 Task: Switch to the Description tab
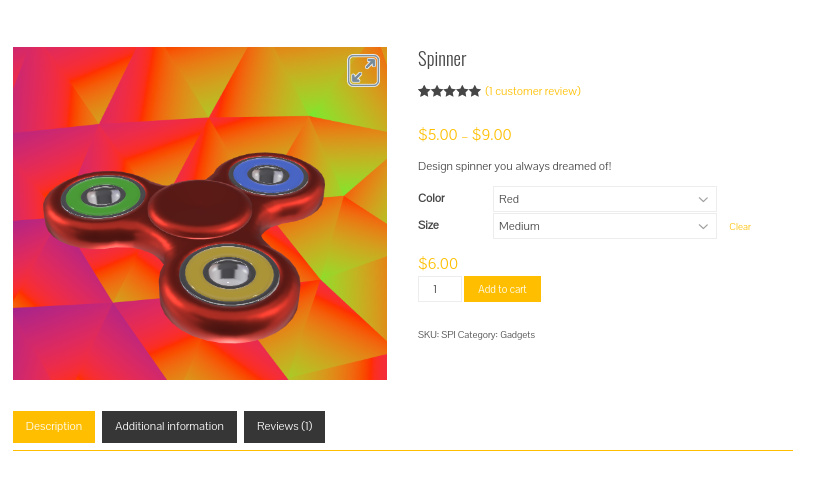coord(54,427)
